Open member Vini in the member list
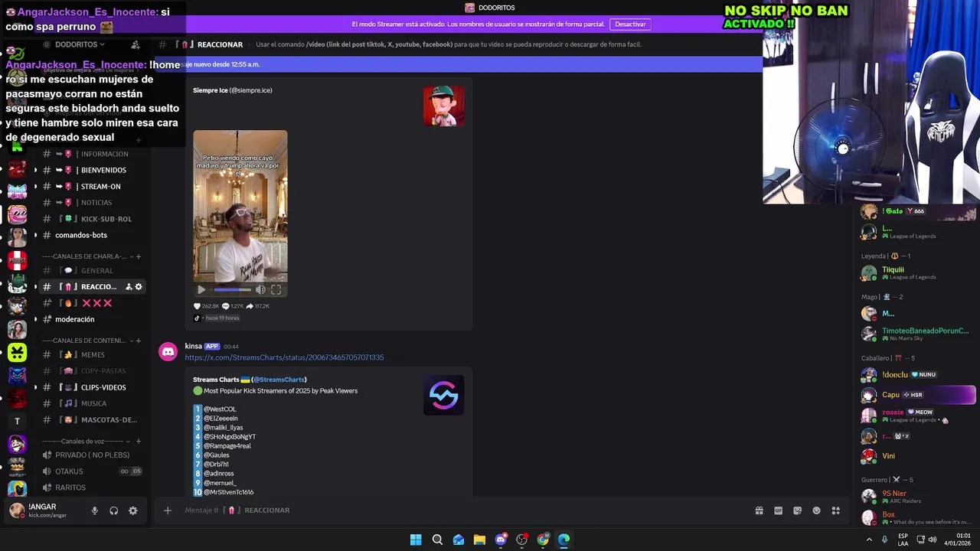 pos(919,456)
